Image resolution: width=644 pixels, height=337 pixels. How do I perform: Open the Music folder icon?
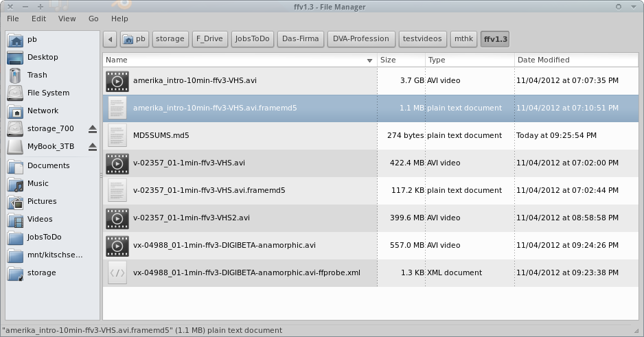point(16,183)
